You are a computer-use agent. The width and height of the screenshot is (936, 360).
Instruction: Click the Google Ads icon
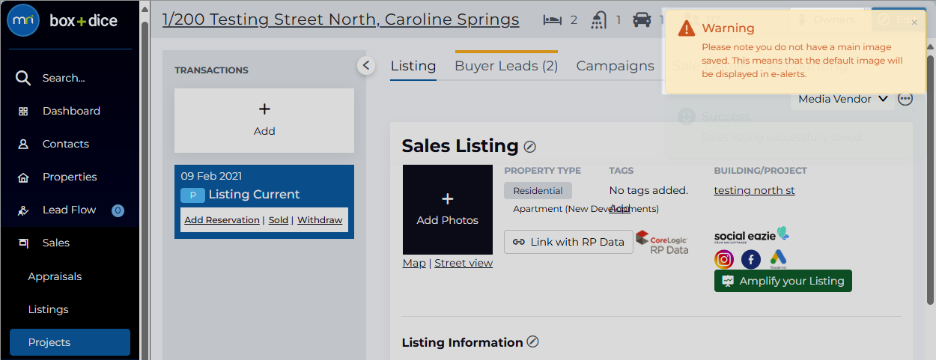click(778, 258)
